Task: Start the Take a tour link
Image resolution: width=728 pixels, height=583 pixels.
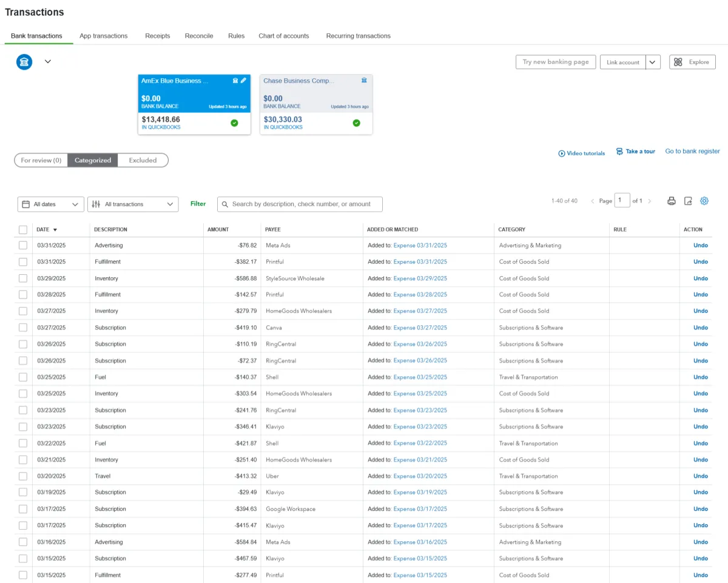Action: point(635,152)
